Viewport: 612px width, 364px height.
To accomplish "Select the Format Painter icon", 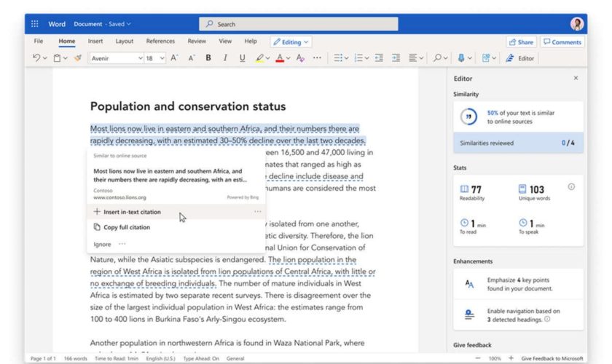I will 78,58.
